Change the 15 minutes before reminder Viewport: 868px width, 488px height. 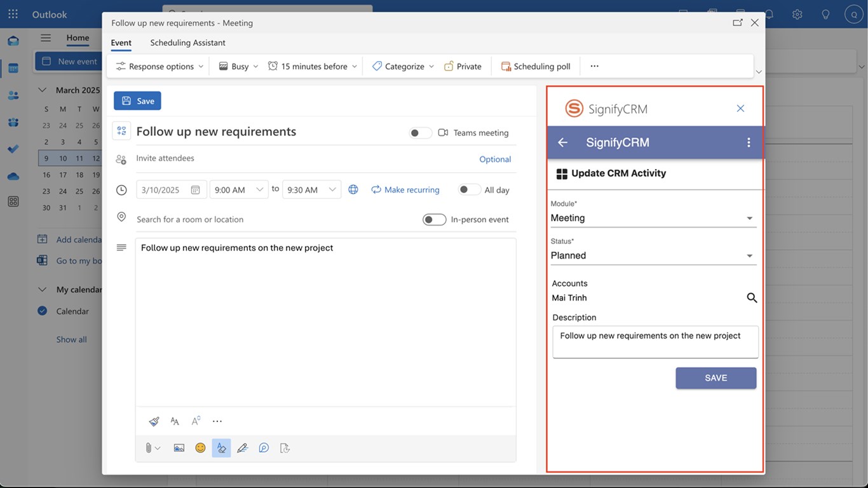coord(312,66)
